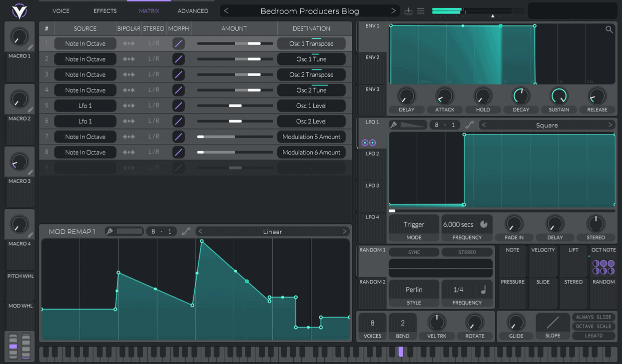Click the save preset icon
The width and height of the screenshot is (622, 364).
pos(408,11)
